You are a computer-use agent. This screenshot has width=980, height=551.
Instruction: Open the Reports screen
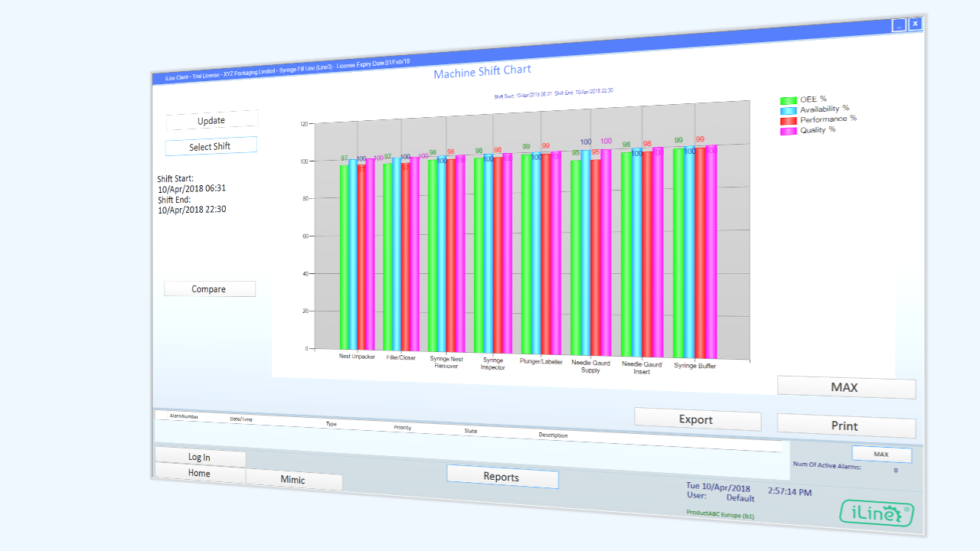pyautogui.click(x=502, y=477)
